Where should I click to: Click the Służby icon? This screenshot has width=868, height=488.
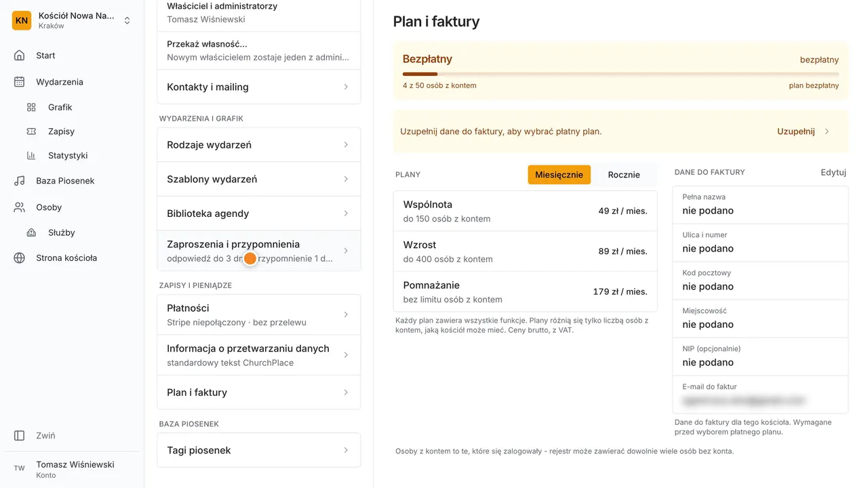click(31, 232)
